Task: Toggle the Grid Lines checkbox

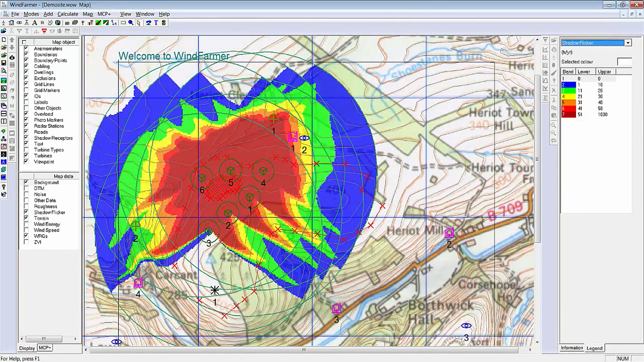Action: coord(26,84)
